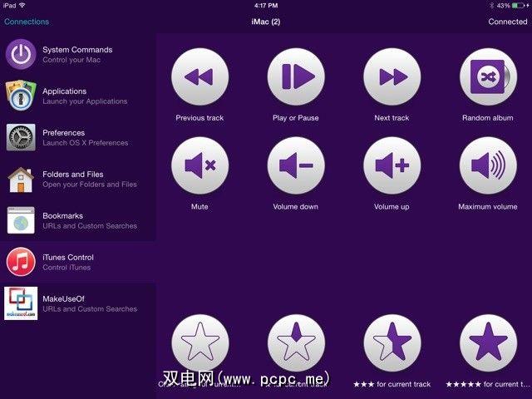Select the Folders and Files label
Image resolution: width=532 pixels, height=399 pixels.
pyautogui.click(x=73, y=174)
